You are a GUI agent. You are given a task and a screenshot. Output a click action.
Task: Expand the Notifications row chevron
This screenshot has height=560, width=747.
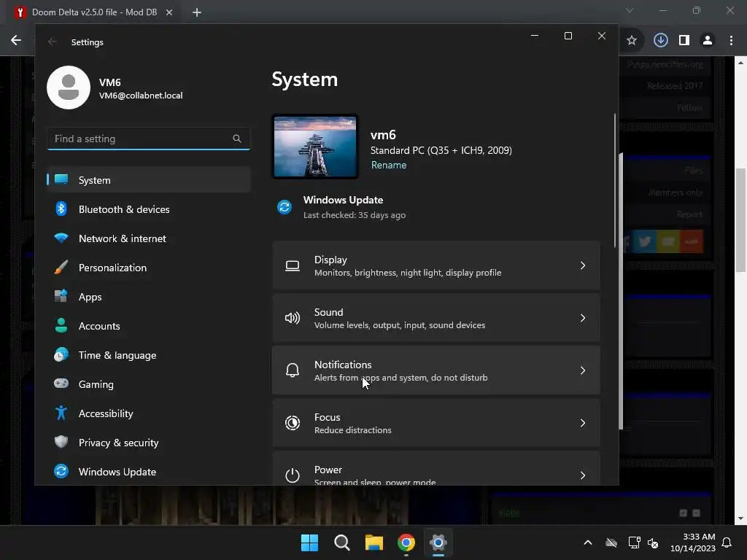(x=583, y=370)
